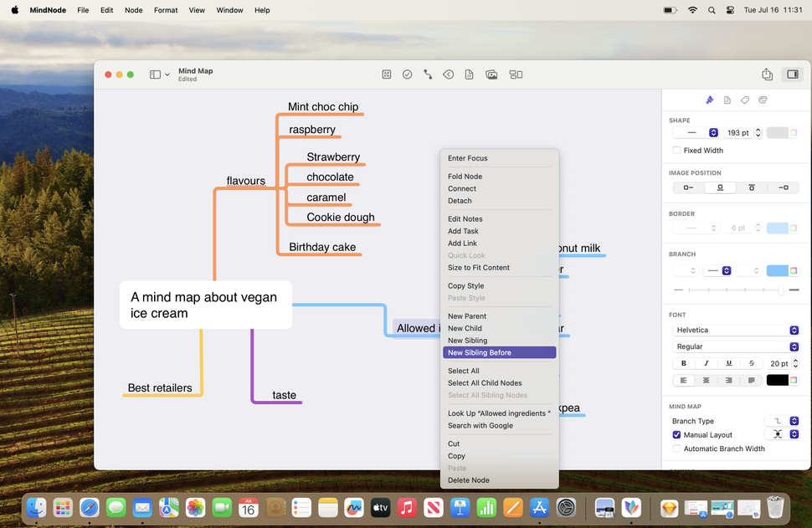Open the layout direction dropdown
The image size is (812, 528).
pos(782,434)
